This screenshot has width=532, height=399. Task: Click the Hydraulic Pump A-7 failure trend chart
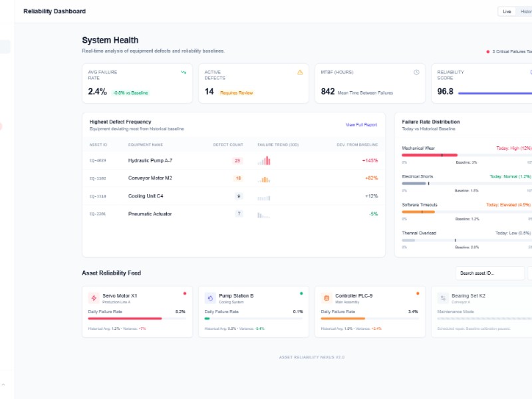(x=264, y=160)
